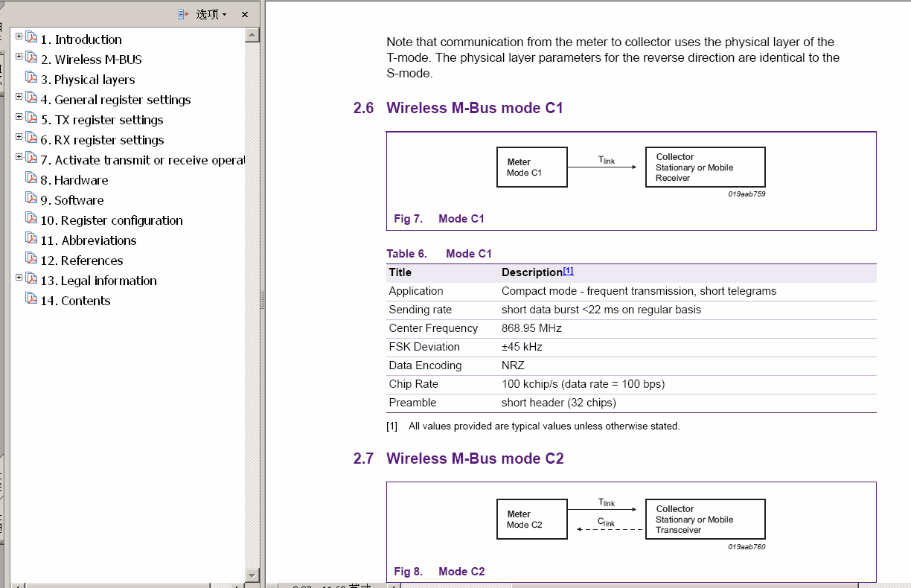Click the bookmark icon beside Contents
911x588 pixels.
click(x=31, y=298)
